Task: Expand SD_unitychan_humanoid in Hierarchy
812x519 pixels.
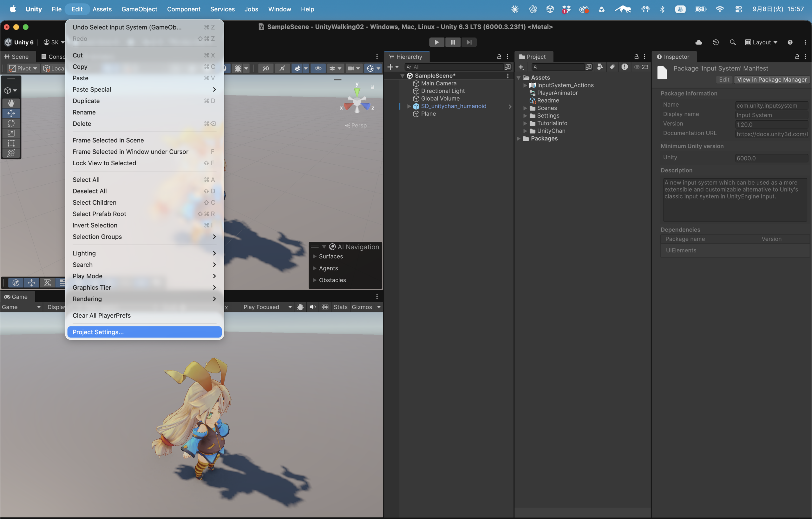Action: click(x=409, y=106)
